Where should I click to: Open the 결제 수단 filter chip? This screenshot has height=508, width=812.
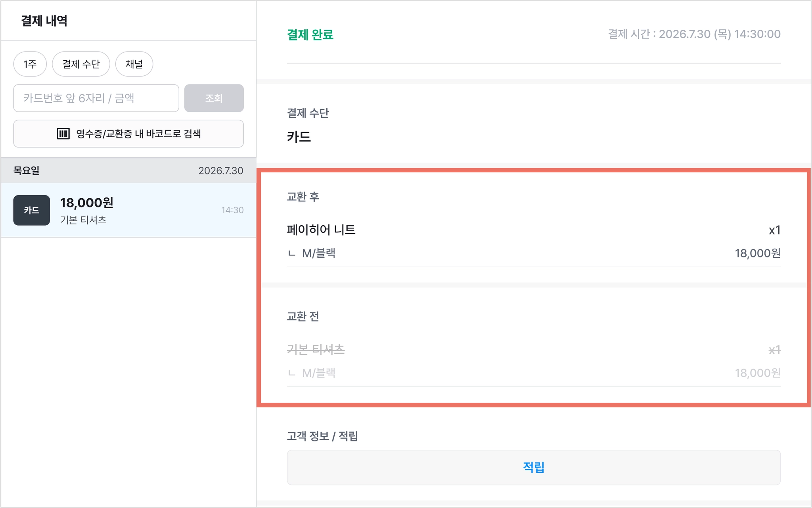tap(81, 64)
